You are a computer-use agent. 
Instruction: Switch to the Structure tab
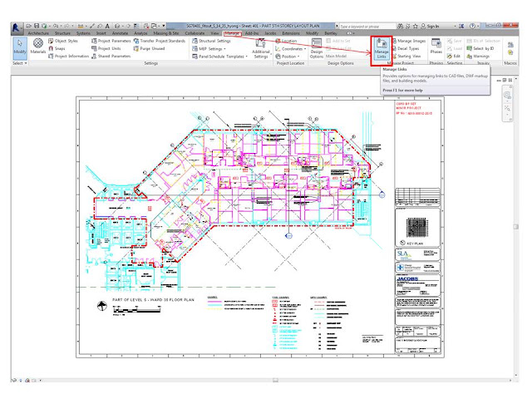62,33
